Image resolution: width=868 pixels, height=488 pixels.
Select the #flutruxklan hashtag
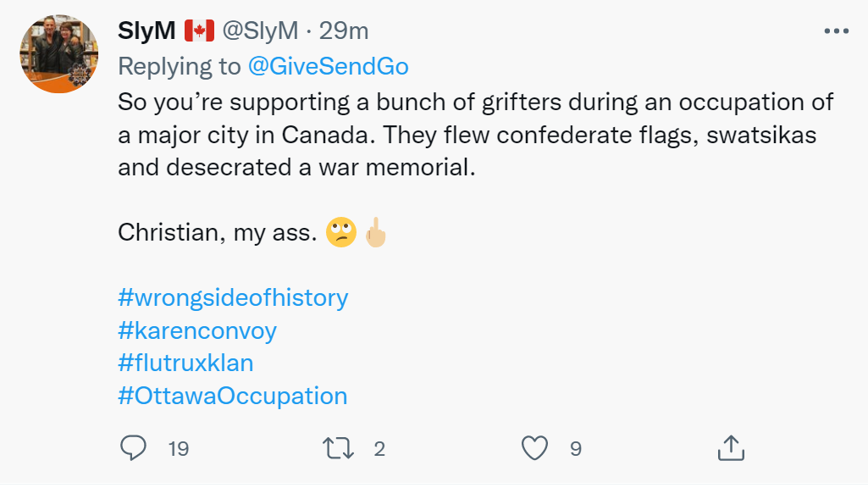click(x=185, y=363)
